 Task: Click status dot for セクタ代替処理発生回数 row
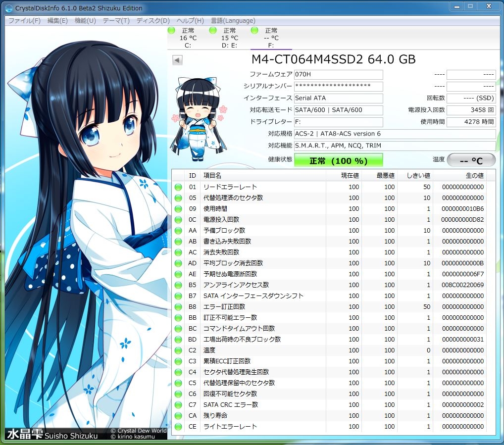click(178, 372)
